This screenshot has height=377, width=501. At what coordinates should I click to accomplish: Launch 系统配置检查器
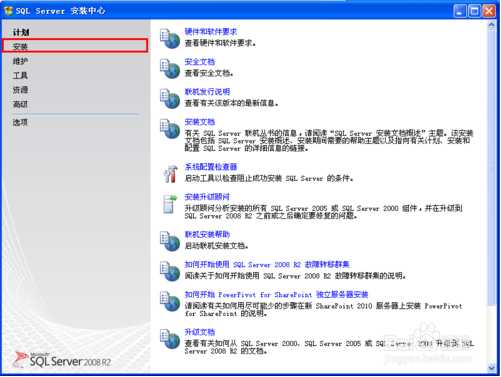click(211, 167)
